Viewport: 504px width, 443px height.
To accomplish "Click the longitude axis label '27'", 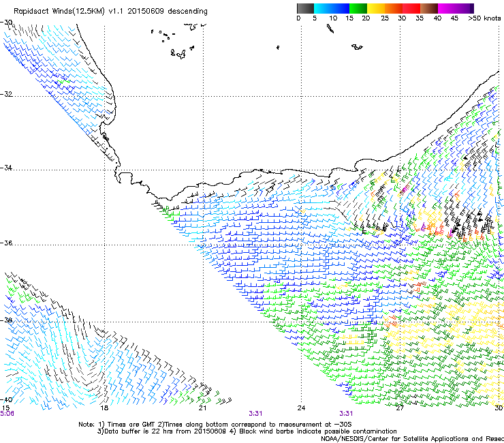I will coord(400,408).
